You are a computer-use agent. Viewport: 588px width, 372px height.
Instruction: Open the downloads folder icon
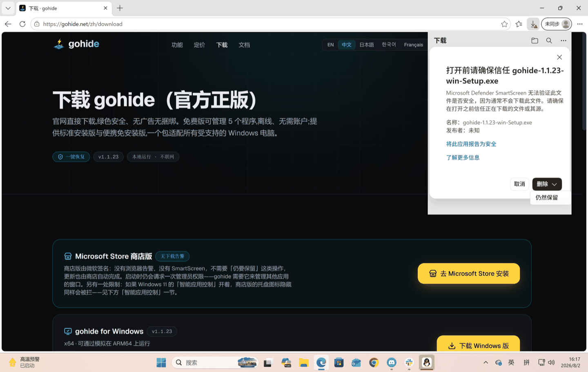[x=535, y=40]
